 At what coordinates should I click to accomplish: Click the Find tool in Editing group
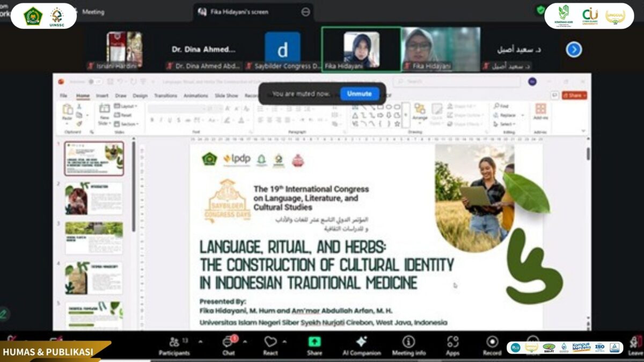501,106
